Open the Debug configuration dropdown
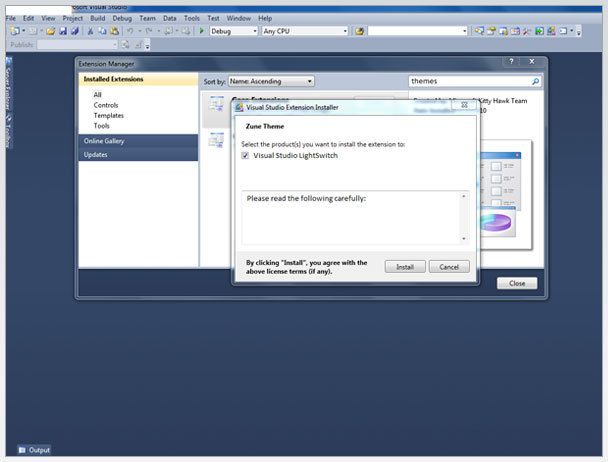 255,31
